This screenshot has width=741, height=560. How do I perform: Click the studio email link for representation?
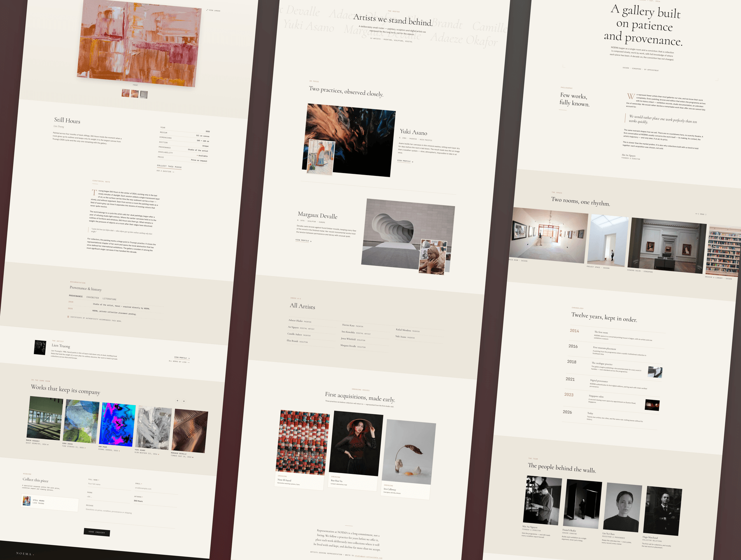tap(368, 558)
